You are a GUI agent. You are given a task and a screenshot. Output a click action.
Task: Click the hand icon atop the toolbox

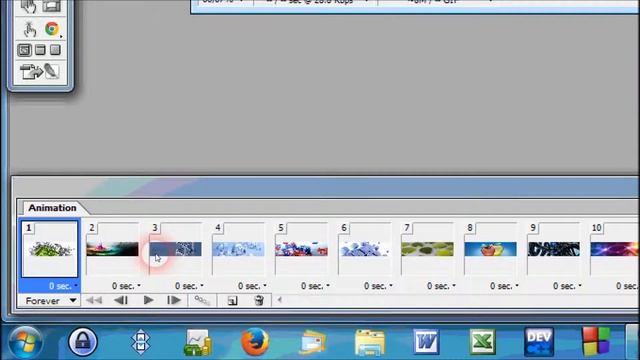[29, 6]
